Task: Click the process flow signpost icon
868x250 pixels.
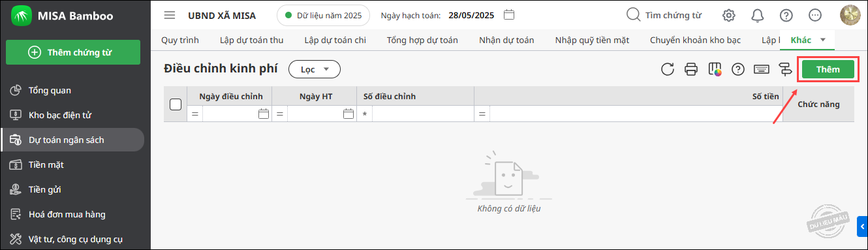Action: click(x=784, y=69)
